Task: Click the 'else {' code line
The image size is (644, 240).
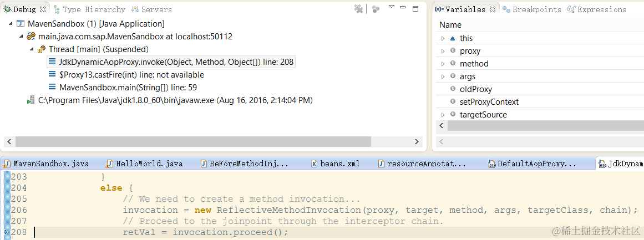Action: click(x=116, y=188)
